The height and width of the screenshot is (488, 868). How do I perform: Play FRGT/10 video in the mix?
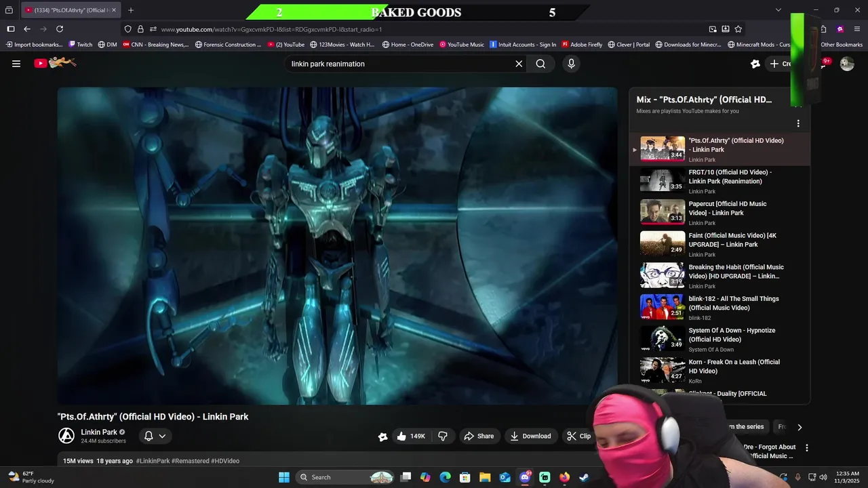(719, 181)
